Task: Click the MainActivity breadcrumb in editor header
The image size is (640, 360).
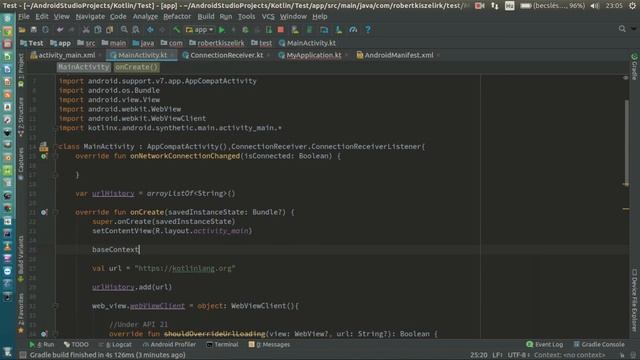Action: pos(84,67)
